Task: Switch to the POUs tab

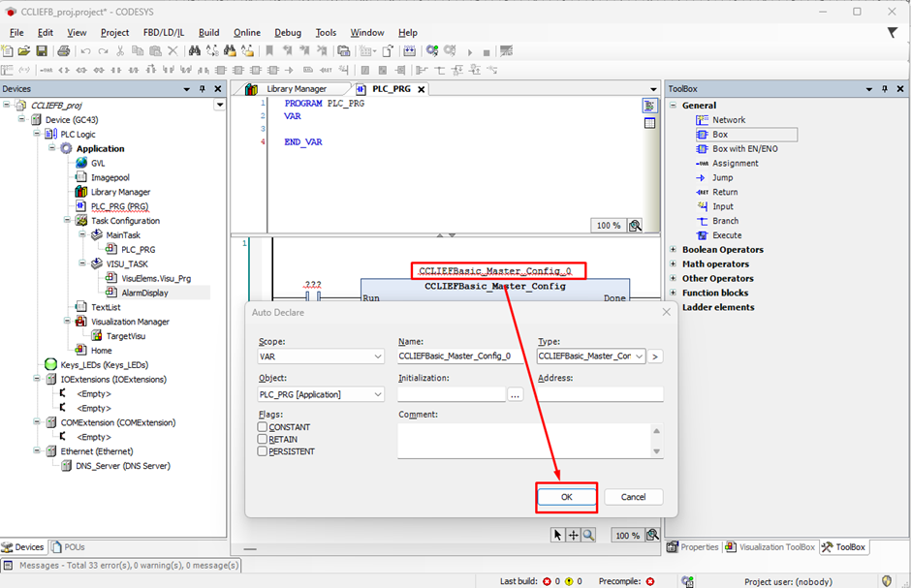Action: [69, 546]
